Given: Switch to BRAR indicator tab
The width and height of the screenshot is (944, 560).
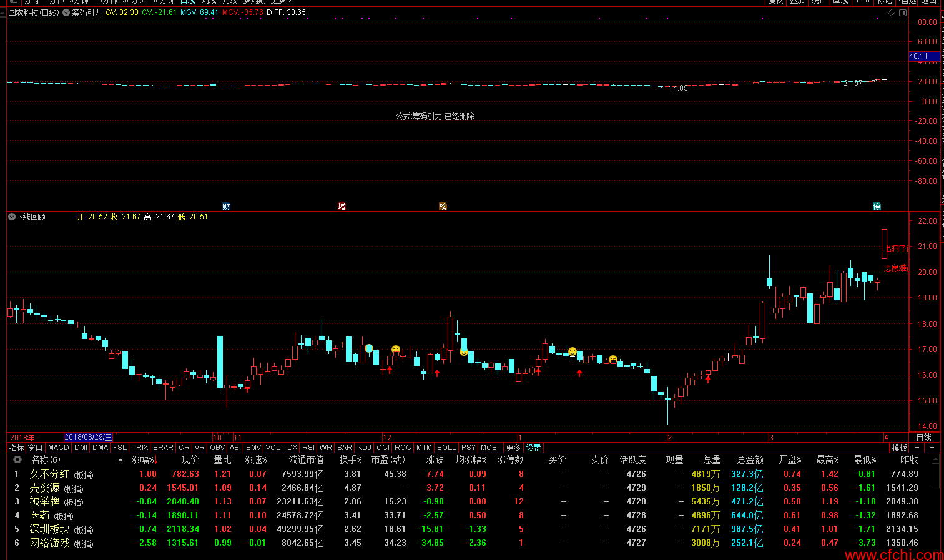Looking at the screenshot, I should coord(163,448).
